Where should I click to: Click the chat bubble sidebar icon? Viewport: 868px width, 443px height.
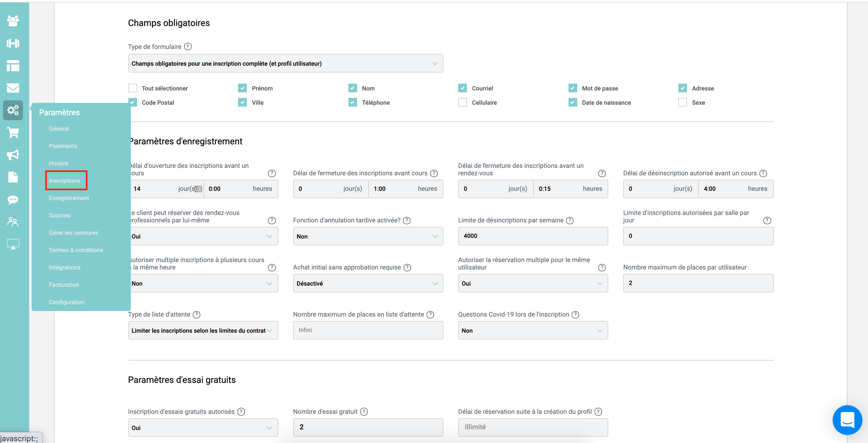tap(13, 200)
